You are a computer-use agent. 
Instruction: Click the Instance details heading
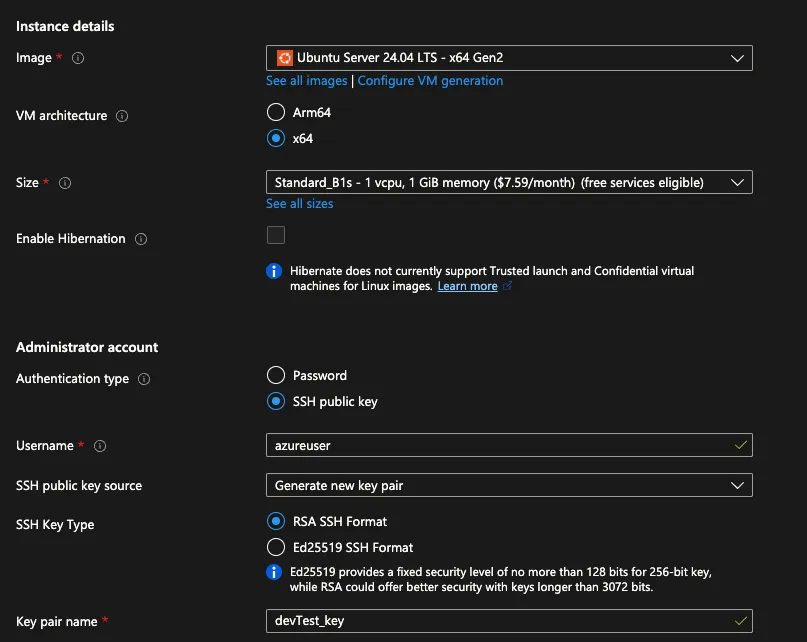[x=65, y=26]
